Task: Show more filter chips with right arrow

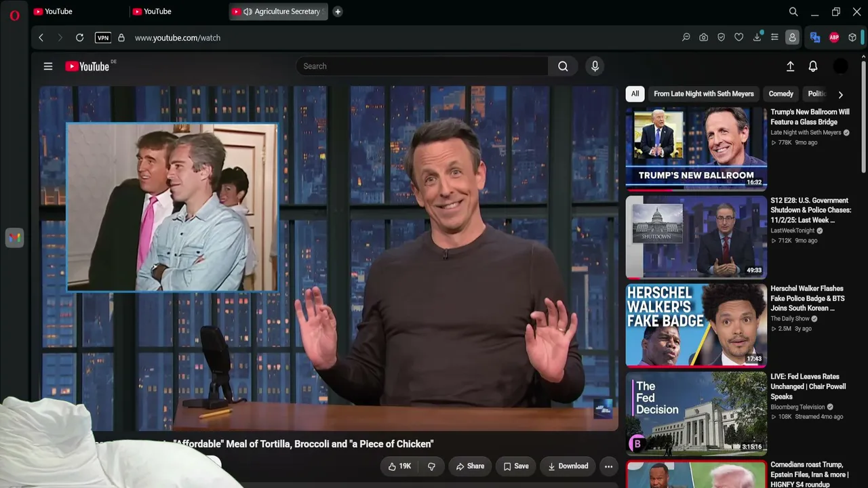Action: click(x=840, y=95)
